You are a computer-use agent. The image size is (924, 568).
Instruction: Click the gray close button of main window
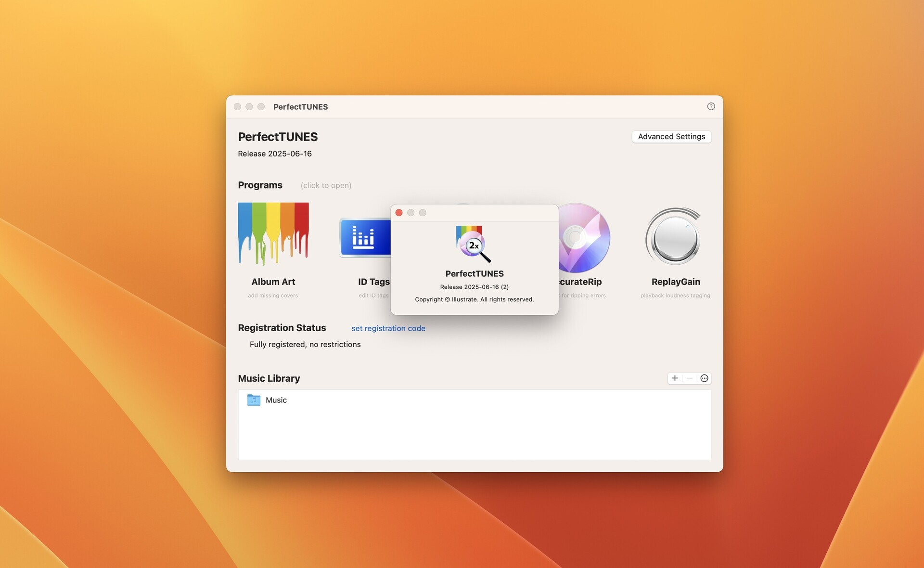pos(237,107)
